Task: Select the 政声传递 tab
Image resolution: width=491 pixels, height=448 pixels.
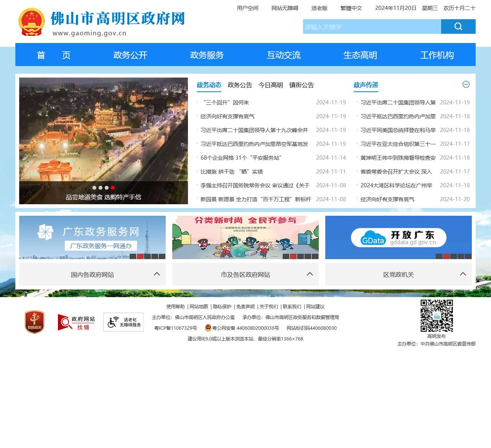Action: pyautogui.click(x=366, y=85)
